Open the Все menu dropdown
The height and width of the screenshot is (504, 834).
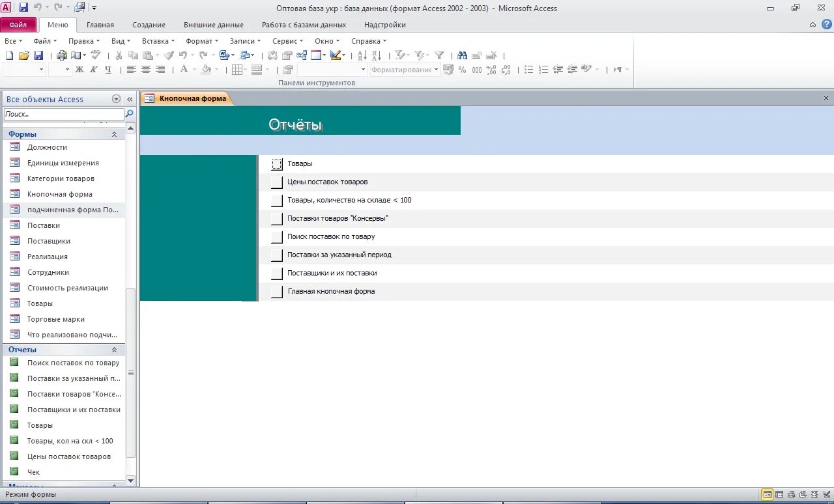[13, 41]
